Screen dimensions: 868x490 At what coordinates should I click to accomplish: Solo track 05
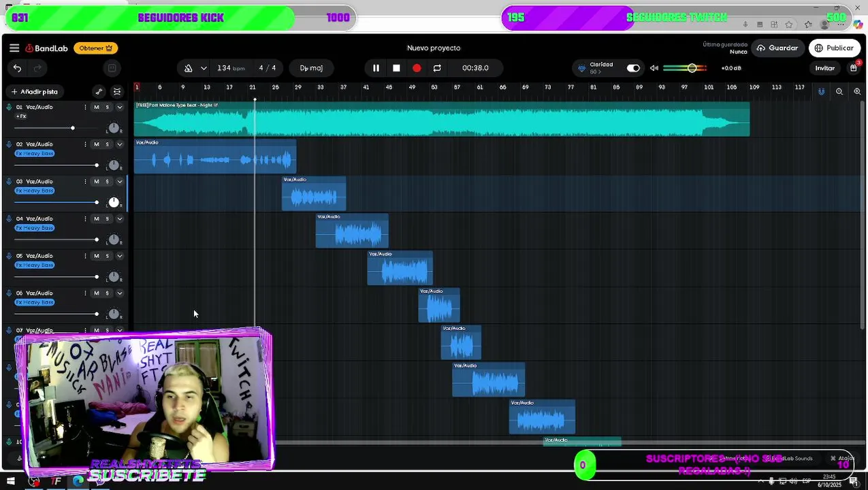coord(107,256)
